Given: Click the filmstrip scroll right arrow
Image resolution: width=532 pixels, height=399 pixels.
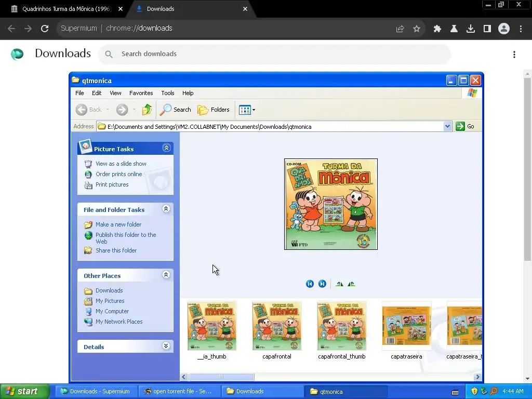Looking at the screenshot, I should [477, 377].
